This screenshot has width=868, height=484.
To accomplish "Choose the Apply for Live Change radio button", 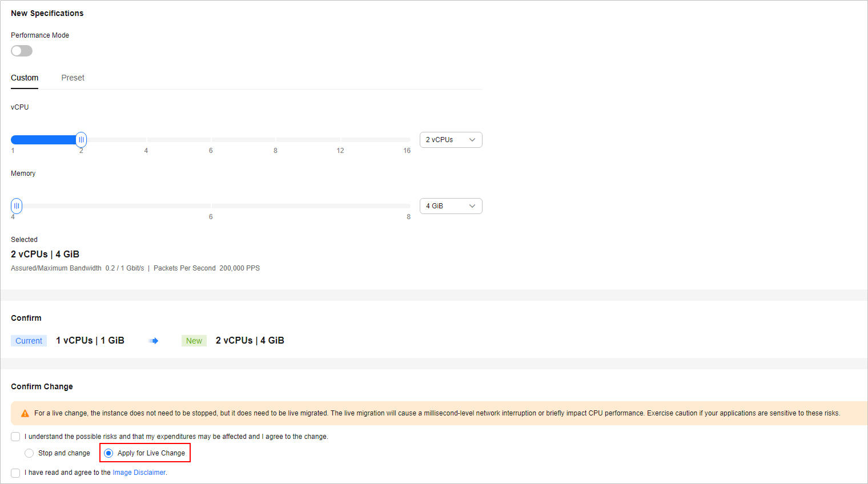I will pos(108,453).
